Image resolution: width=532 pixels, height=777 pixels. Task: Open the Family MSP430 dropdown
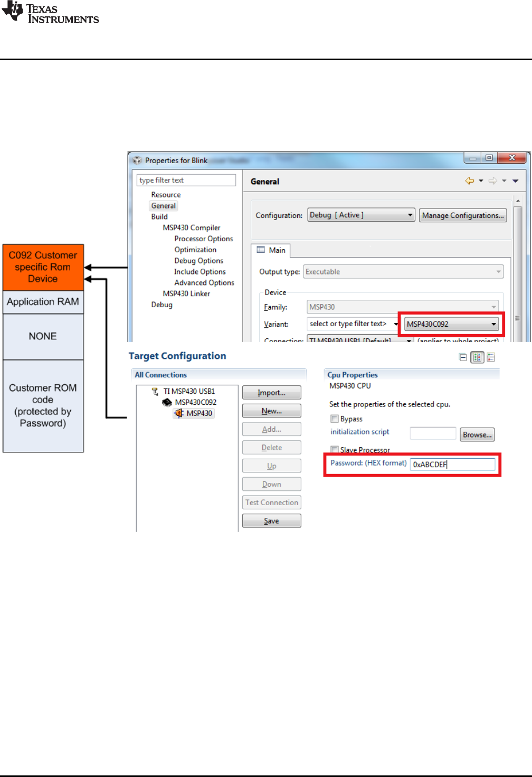click(x=403, y=307)
